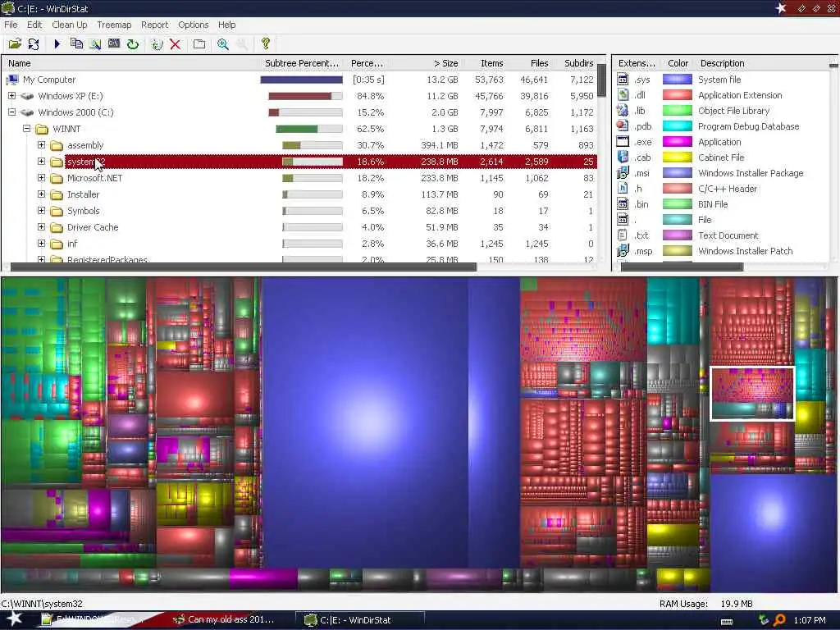Viewport: 840px width, 630px height.
Task: Click the .pdb file type icon
Action: tap(623, 126)
